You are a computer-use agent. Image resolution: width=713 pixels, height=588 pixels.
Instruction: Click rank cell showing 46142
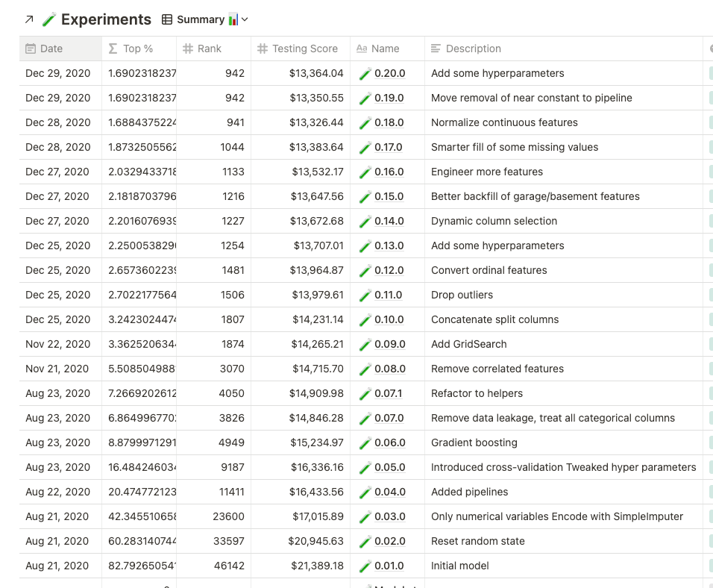[214, 566]
